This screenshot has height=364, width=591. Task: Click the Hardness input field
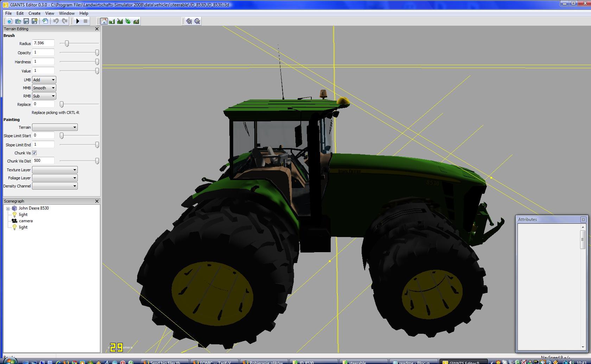43,62
